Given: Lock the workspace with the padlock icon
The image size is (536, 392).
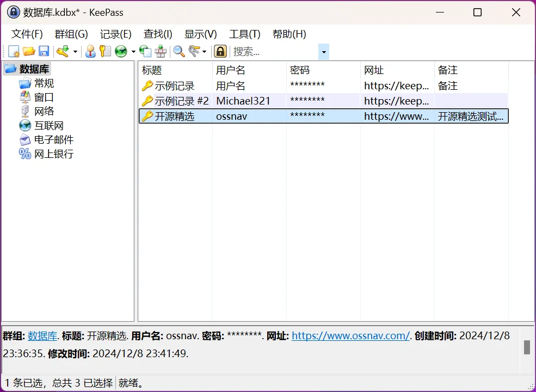Looking at the screenshot, I should [220, 52].
